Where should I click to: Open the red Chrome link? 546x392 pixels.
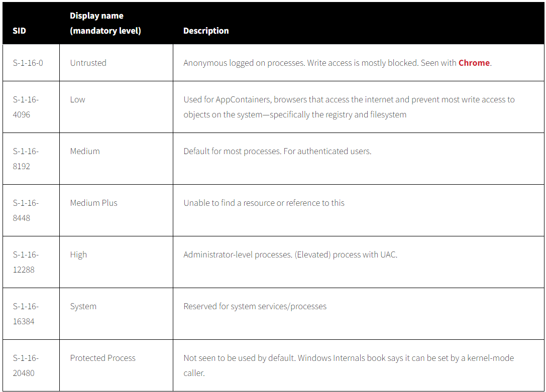pyautogui.click(x=474, y=63)
